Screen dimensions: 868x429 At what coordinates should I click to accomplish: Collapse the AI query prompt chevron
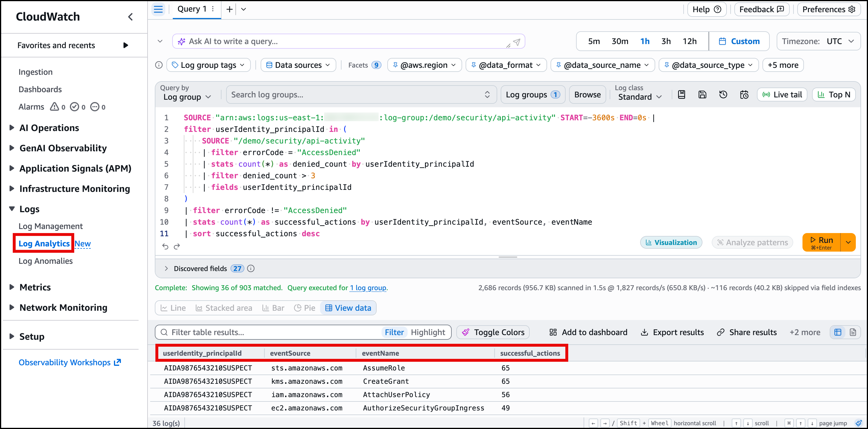coord(160,41)
